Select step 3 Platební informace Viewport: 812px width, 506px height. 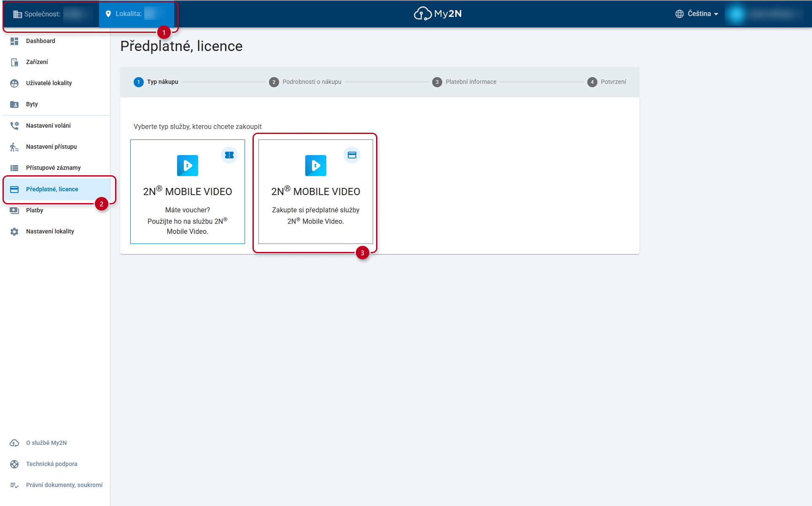pos(464,82)
